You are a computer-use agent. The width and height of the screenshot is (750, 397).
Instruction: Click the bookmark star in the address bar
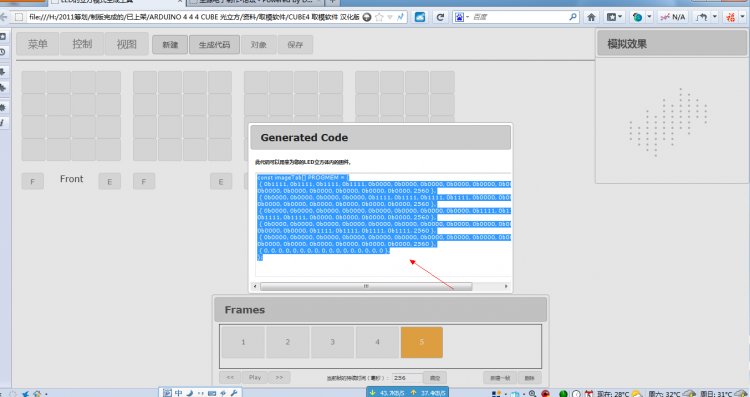pyautogui.click(x=379, y=17)
